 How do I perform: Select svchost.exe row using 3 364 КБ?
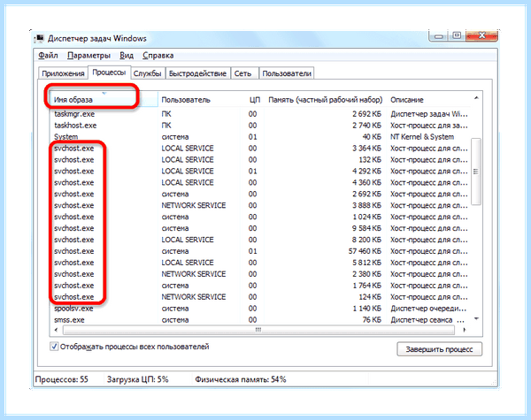click(261, 149)
